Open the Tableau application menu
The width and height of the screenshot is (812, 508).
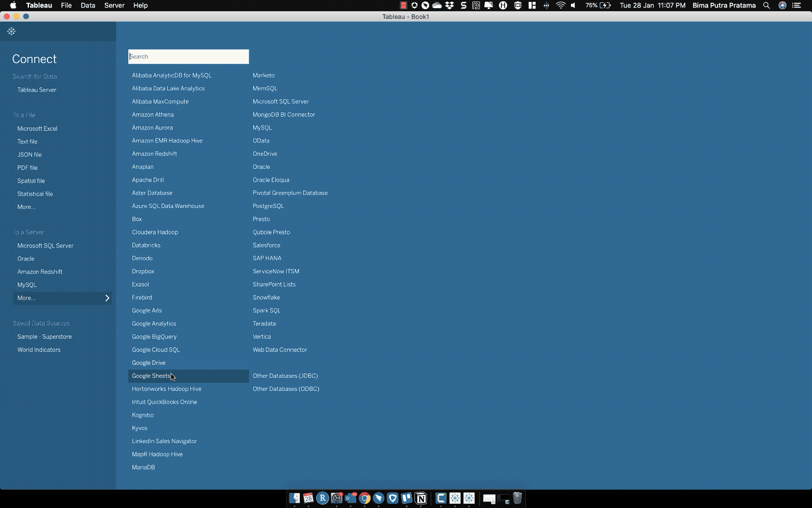pos(39,6)
